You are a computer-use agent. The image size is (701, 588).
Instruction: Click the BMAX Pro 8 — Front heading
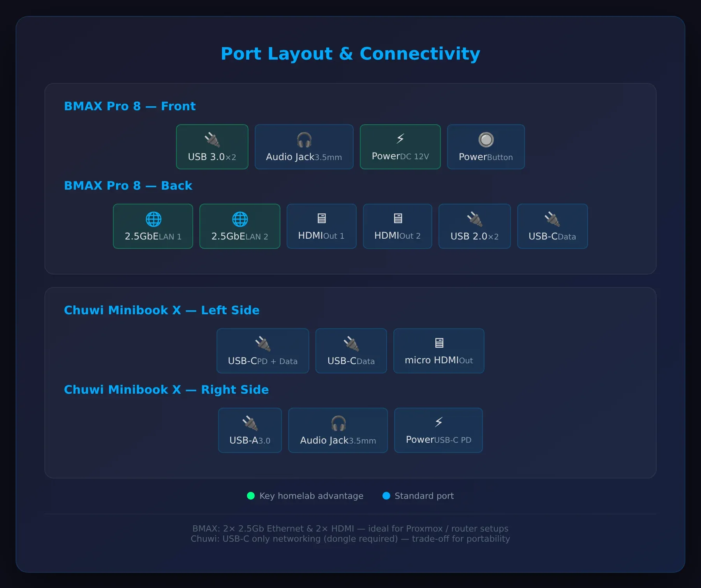pyautogui.click(x=130, y=106)
